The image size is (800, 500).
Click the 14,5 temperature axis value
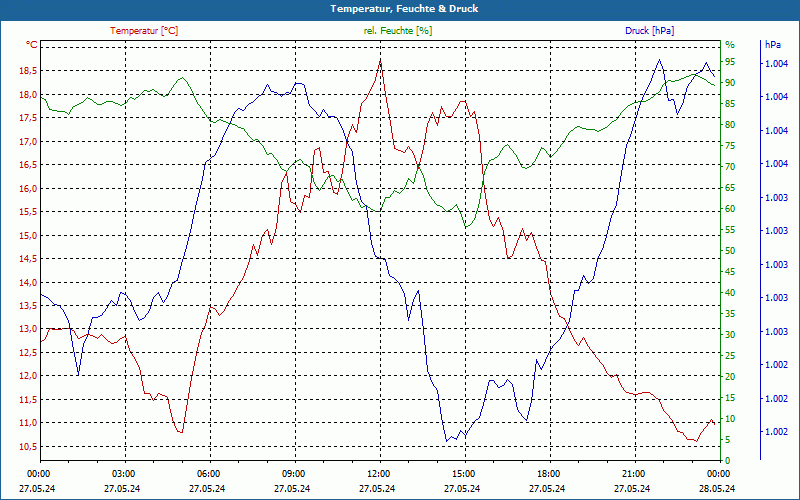pos(28,259)
